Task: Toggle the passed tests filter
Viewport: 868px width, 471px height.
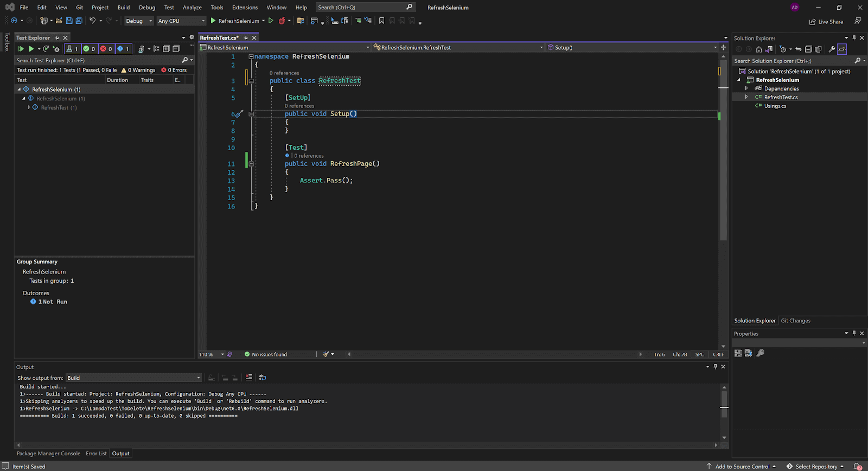Action: pyautogui.click(x=89, y=49)
